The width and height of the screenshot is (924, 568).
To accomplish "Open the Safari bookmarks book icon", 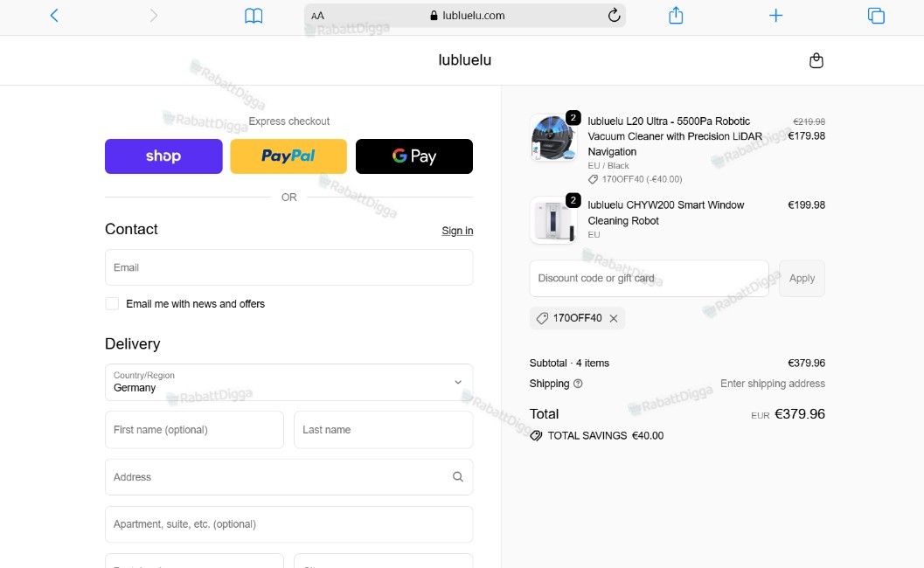I will (x=254, y=16).
